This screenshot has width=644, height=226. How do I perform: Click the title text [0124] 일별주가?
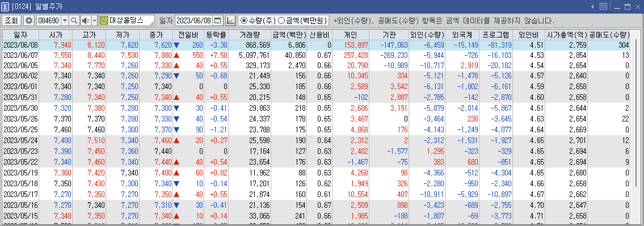pyautogui.click(x=37, y=7)
